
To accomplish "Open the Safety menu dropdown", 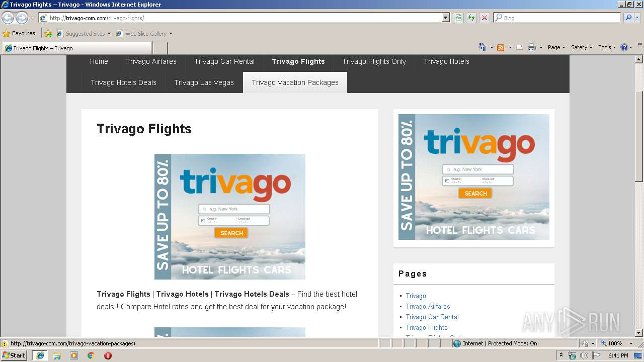I will click(581, 47).
